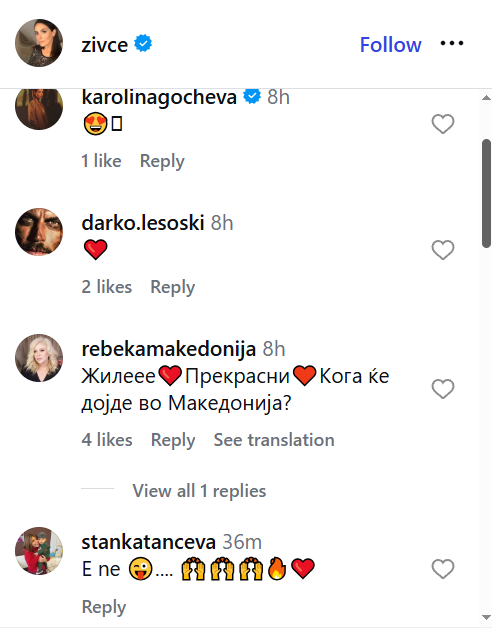Click the scrollbar up arrow
Image resolution: width=492 pixels, height=628 pixels.
tap(486, 97)
